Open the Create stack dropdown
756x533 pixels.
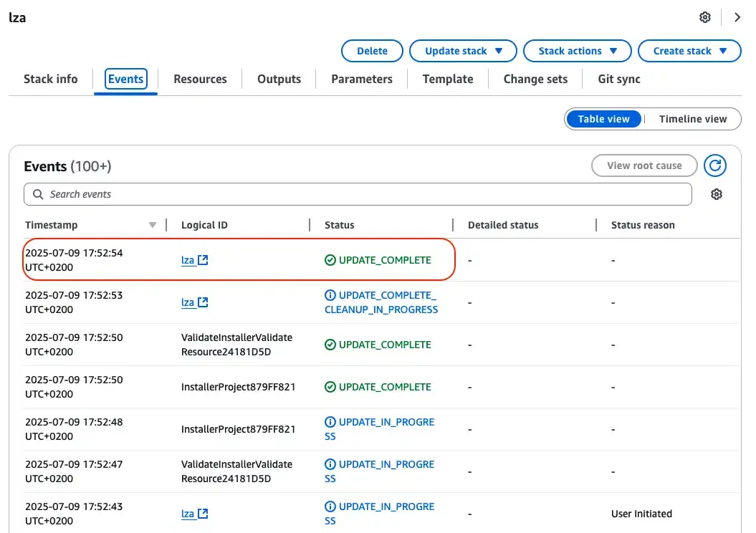[x=689, y=51]
